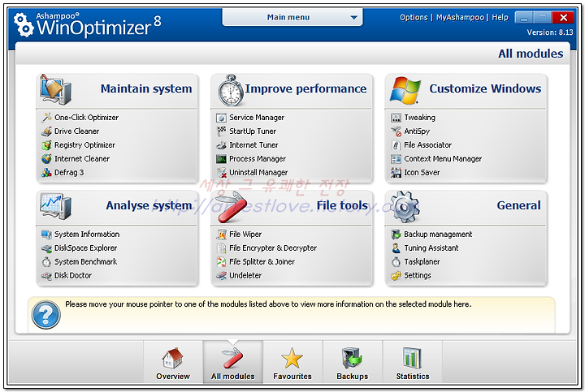
Task: Click the Defrag 3 icon
Action: [46, 173]
